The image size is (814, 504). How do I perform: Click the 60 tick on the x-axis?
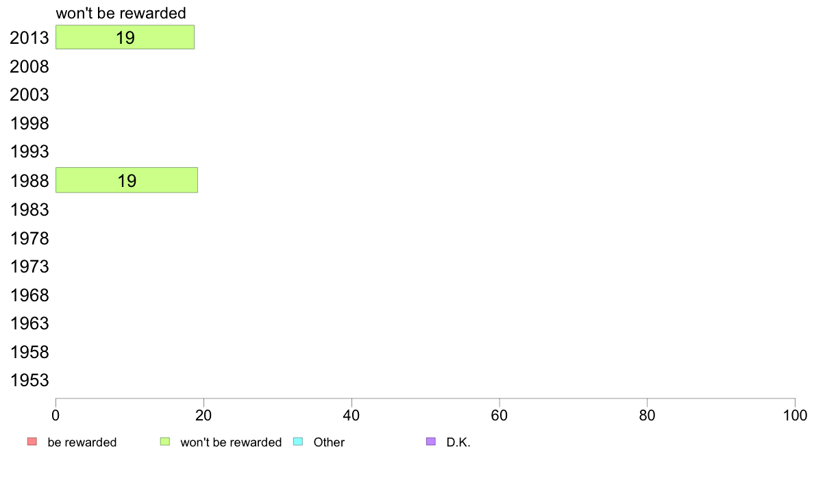point(500,415)
